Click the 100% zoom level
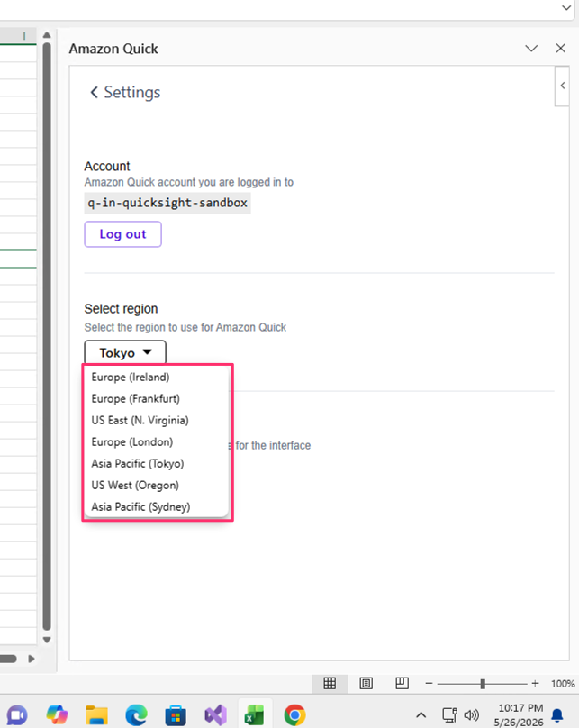The height and width of the screenshot is (728, 579). 563,684
